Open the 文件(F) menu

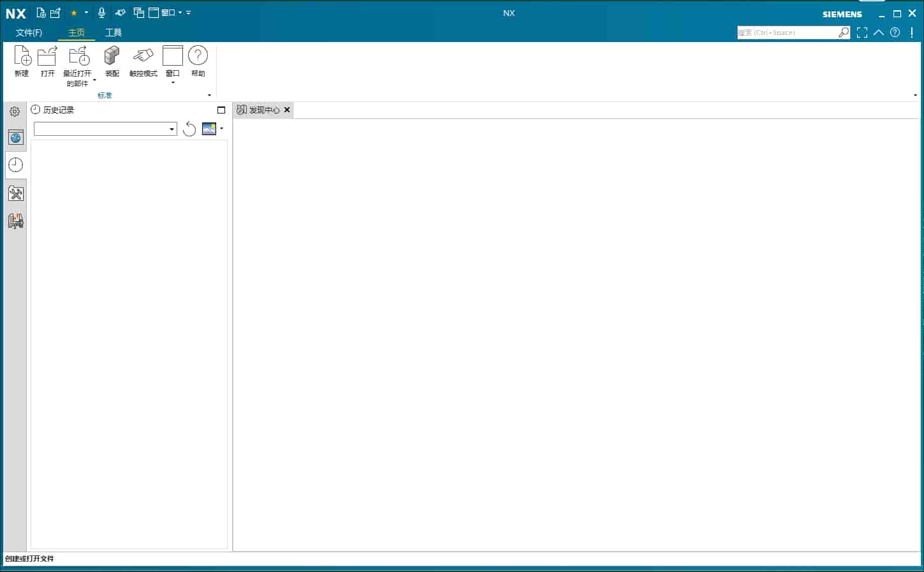pos(29,33)
